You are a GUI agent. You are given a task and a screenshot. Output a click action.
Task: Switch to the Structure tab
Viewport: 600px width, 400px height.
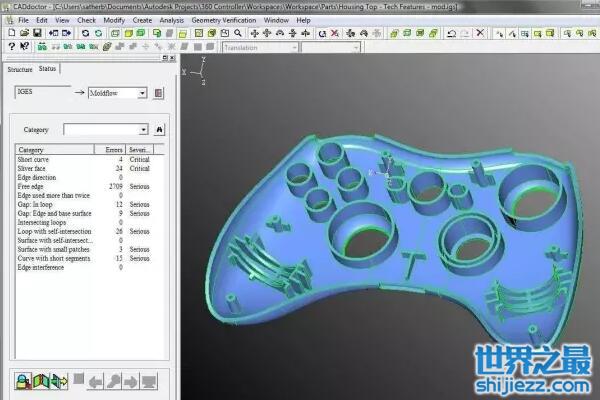tap(20, 69)
